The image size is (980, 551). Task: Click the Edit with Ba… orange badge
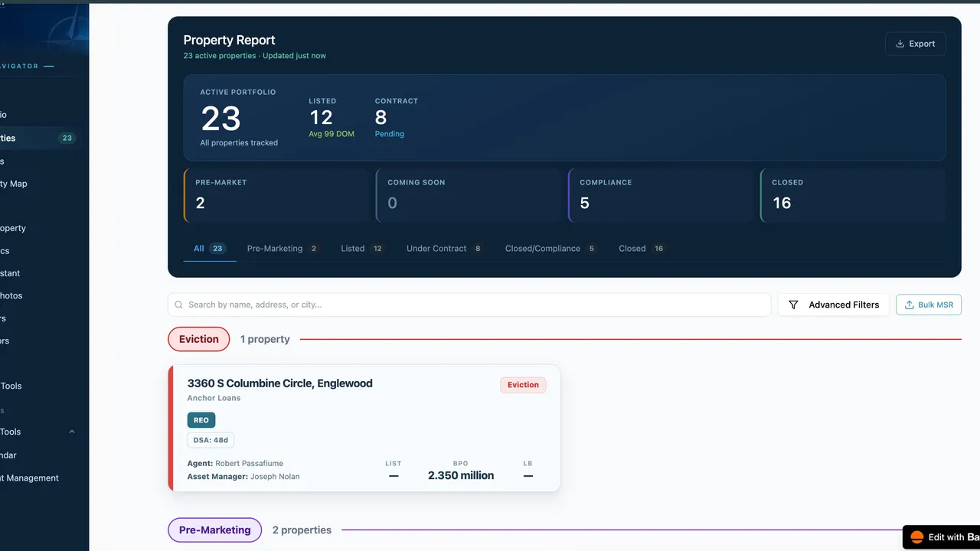[x=941, y=537]
